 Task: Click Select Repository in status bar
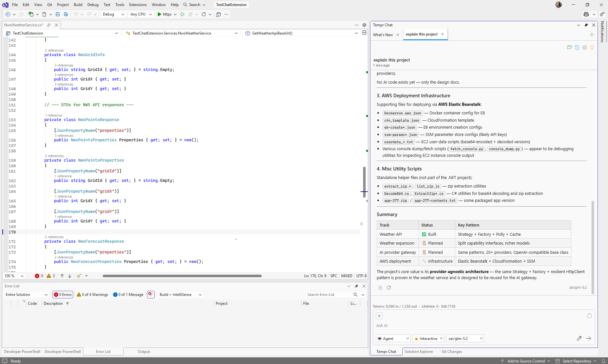coord(576,361)
